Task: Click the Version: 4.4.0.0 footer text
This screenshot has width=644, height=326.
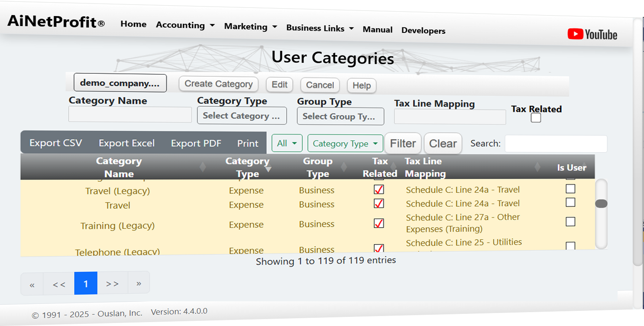Action: pos(179,311)
